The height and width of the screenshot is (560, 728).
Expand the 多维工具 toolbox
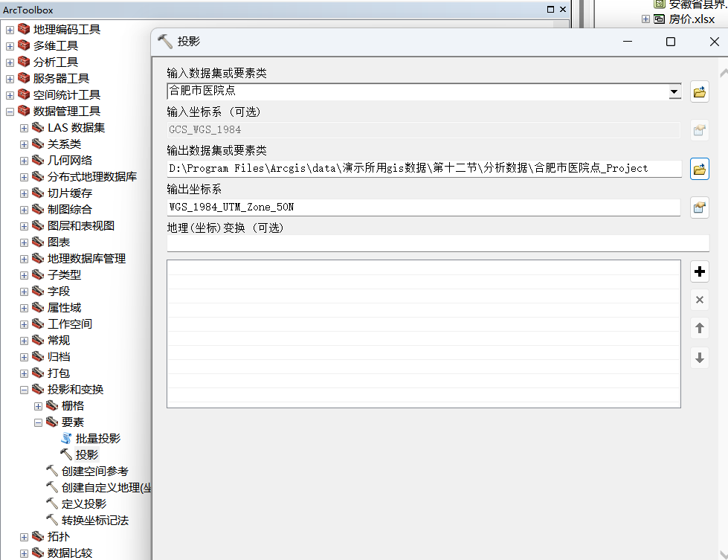[x=10, y=46]
